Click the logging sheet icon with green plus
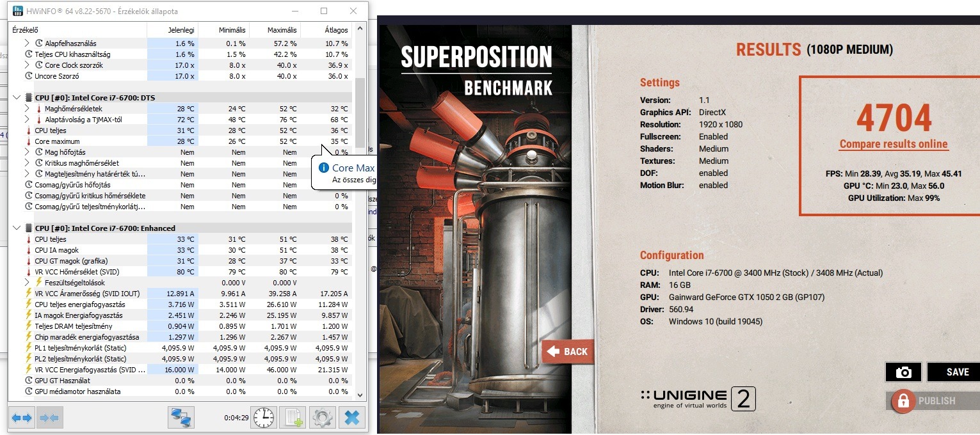Image resolution: width=980 pixels, height=435 pixels. pyautogui.click(x=293, y=418)
